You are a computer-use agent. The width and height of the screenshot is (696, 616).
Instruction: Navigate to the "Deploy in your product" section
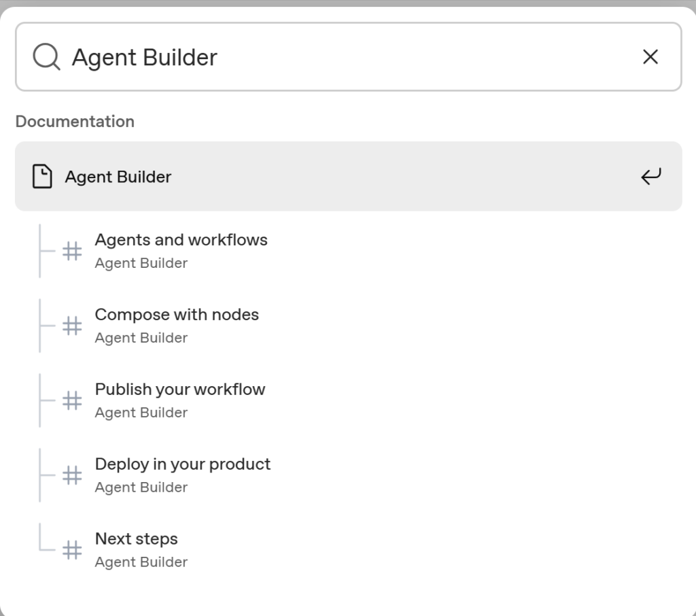point(183,464)
